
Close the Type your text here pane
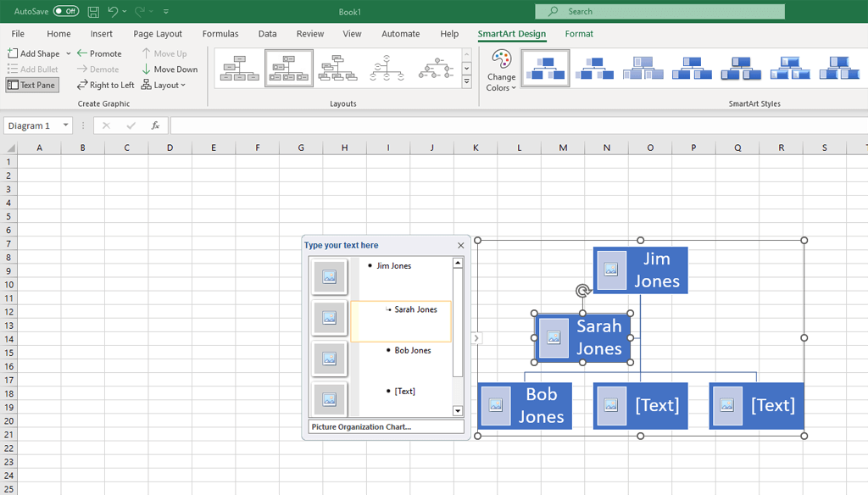pos(461,246)
